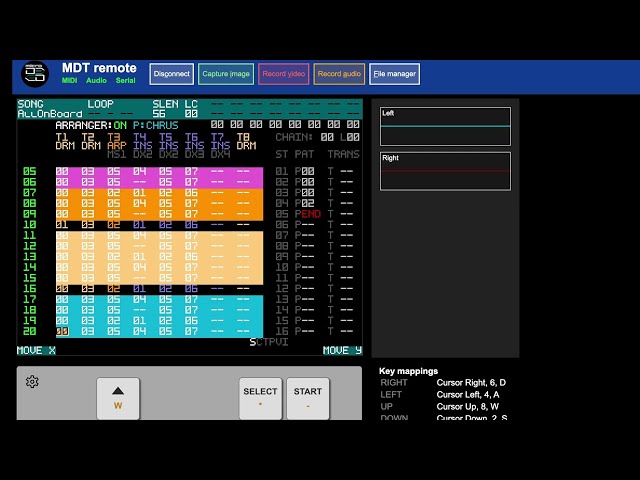Click the Serial status label

125,80
